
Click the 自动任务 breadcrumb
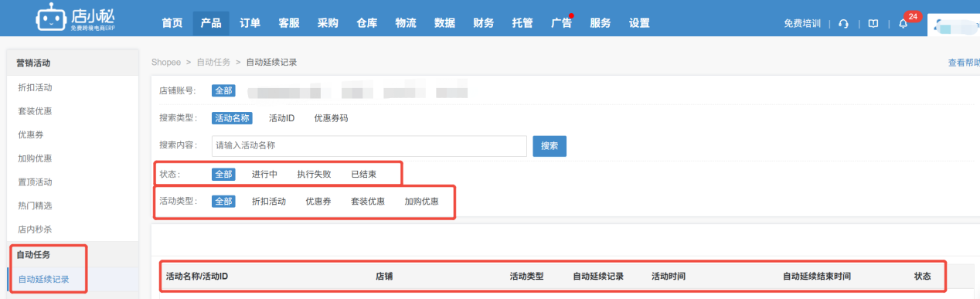[213, 62]
